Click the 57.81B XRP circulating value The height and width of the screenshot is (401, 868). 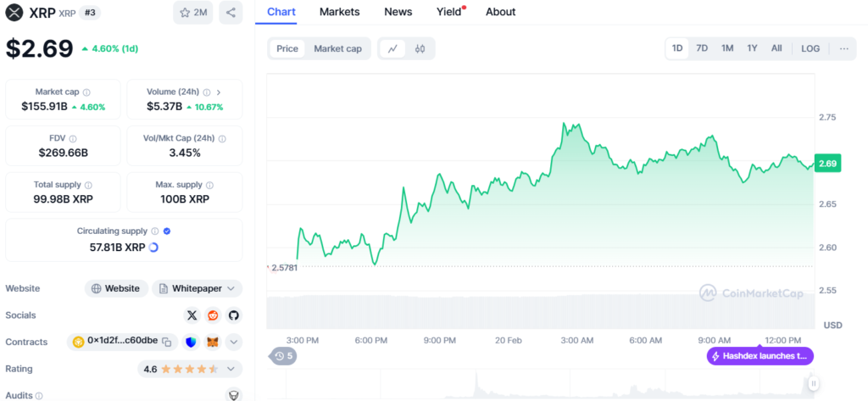click(117, 248)
